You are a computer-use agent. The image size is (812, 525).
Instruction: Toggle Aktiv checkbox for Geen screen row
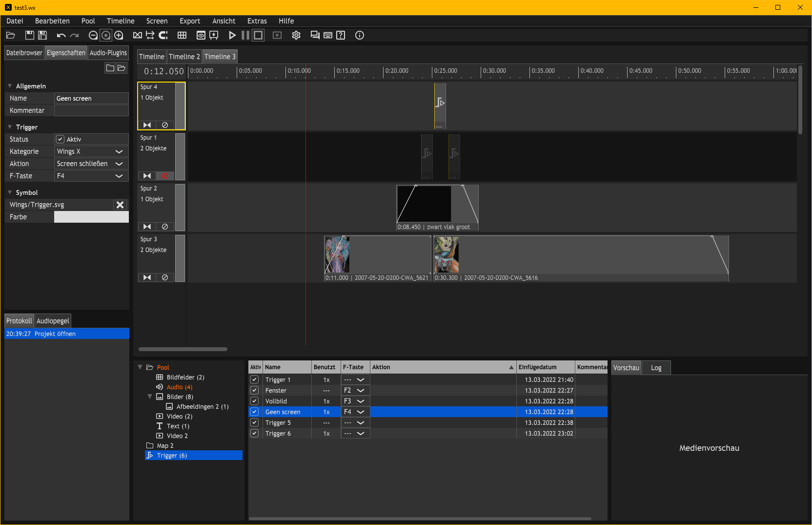[x=254, y=412]
